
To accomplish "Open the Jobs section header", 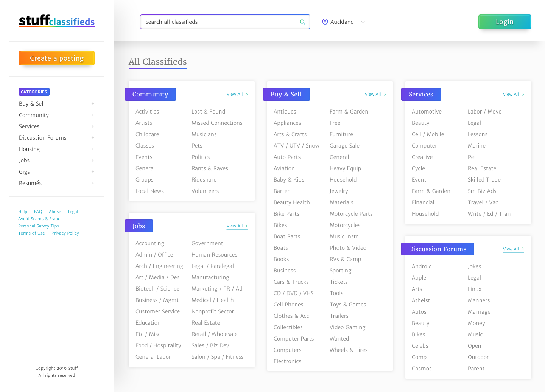I will (x=139, y=226).
